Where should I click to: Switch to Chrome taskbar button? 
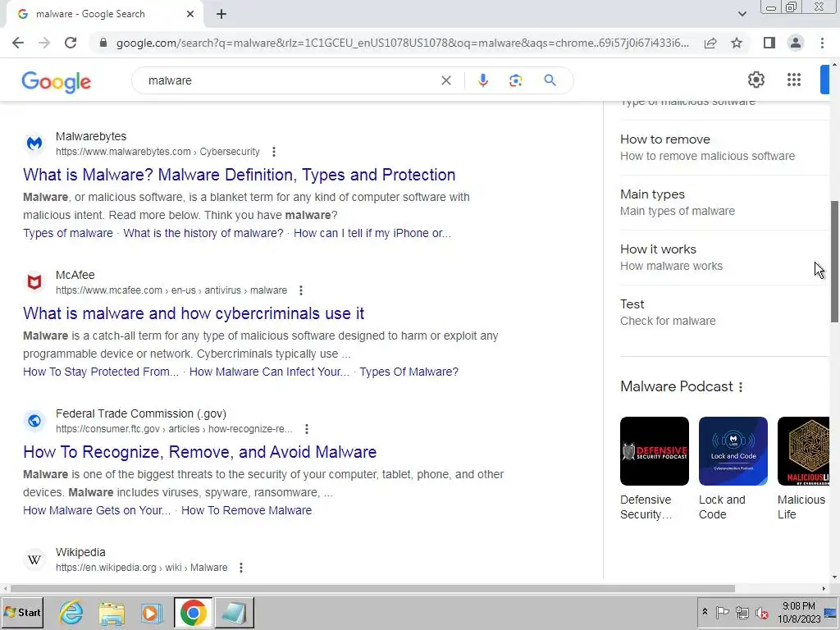(193, 613)
